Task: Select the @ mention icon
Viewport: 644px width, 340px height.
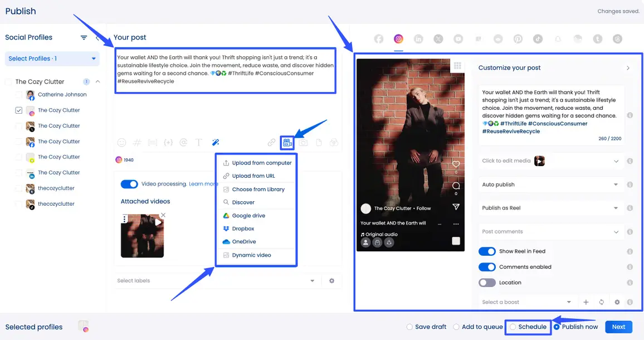Action: click(183, 142)
